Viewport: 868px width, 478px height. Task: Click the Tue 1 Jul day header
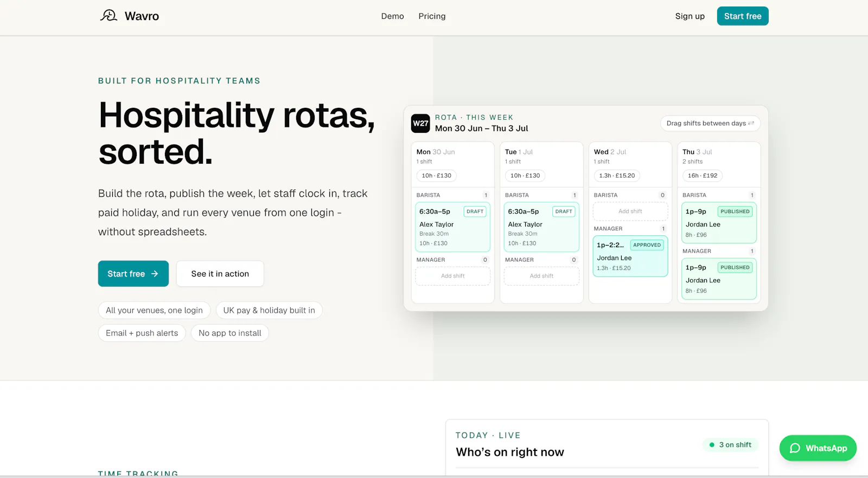click(x=519, y=152)
